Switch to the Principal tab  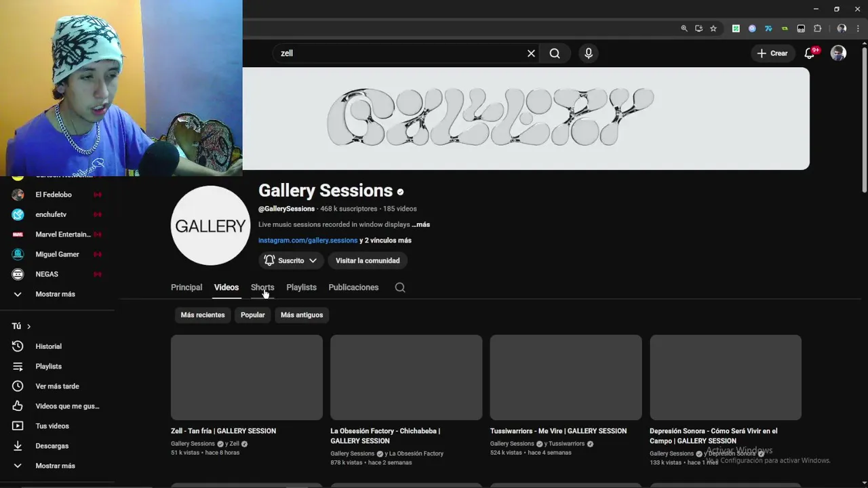[x=186, y=287]
